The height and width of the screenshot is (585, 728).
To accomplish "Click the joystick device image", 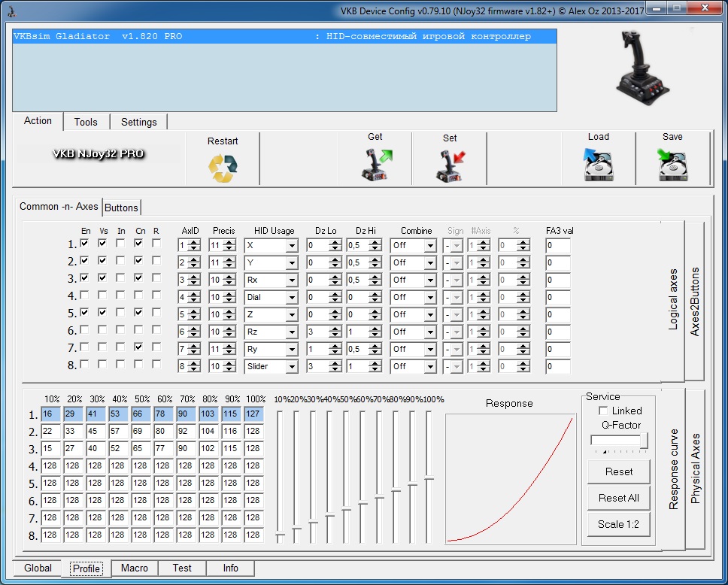I will [642, 68].
